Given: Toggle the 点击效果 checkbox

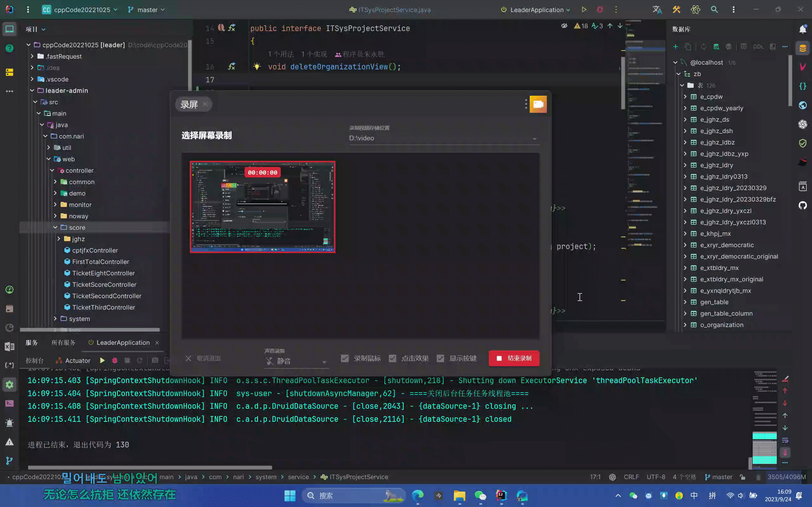Looking at the screenshot, I should (x=393, y=358).
